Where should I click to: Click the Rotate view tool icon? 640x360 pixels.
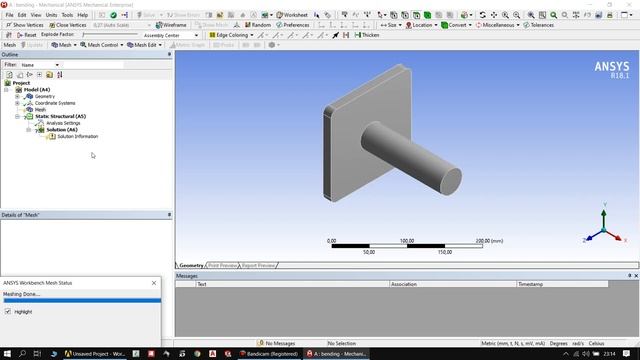pos(482,15)
